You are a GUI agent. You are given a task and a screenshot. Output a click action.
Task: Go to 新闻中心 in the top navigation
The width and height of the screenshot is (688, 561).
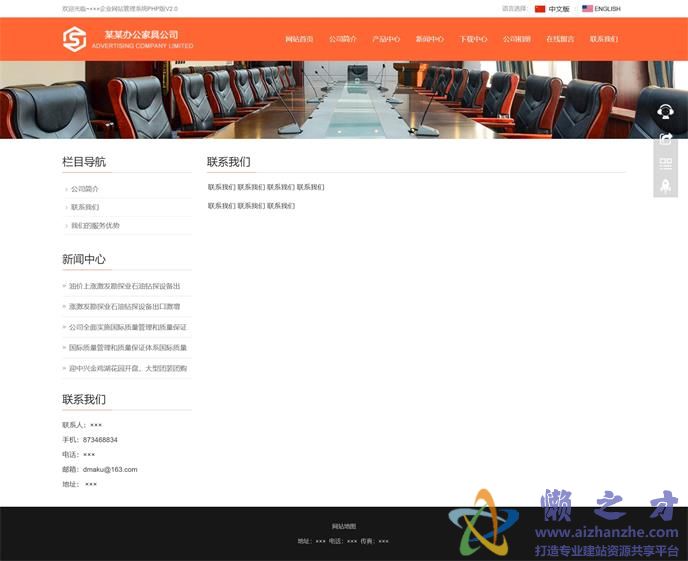(x=430, y=40)
